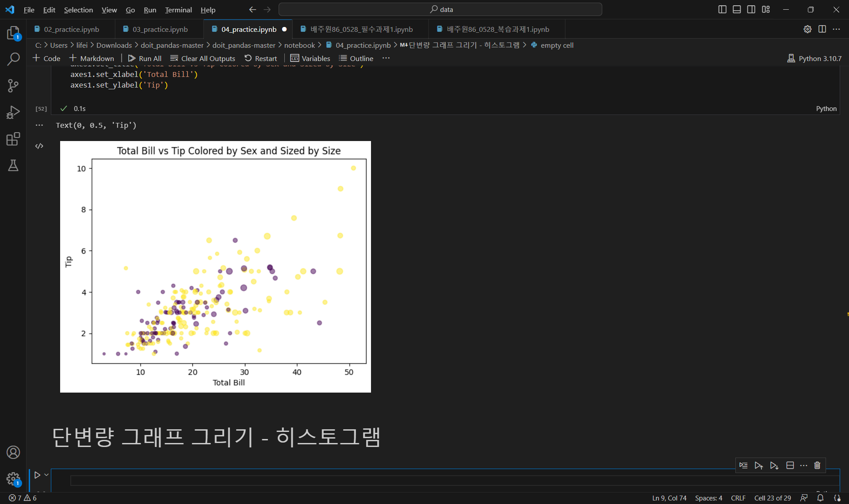Expand the run cell options dropdown arrow

[x=46, y=475]
